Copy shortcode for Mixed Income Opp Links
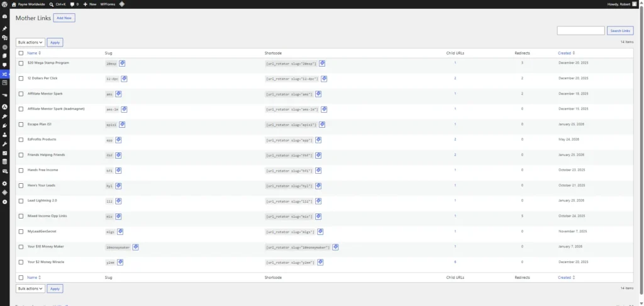Image resolution: width=644 pixels, height=306 pixels. click(x=318, y=217)
